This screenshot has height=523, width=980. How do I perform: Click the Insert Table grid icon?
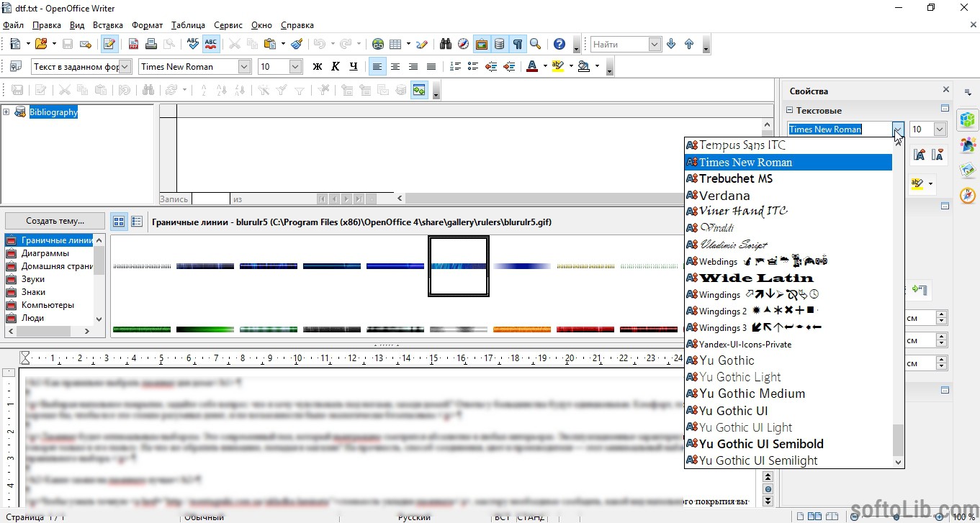coord(395,45)
